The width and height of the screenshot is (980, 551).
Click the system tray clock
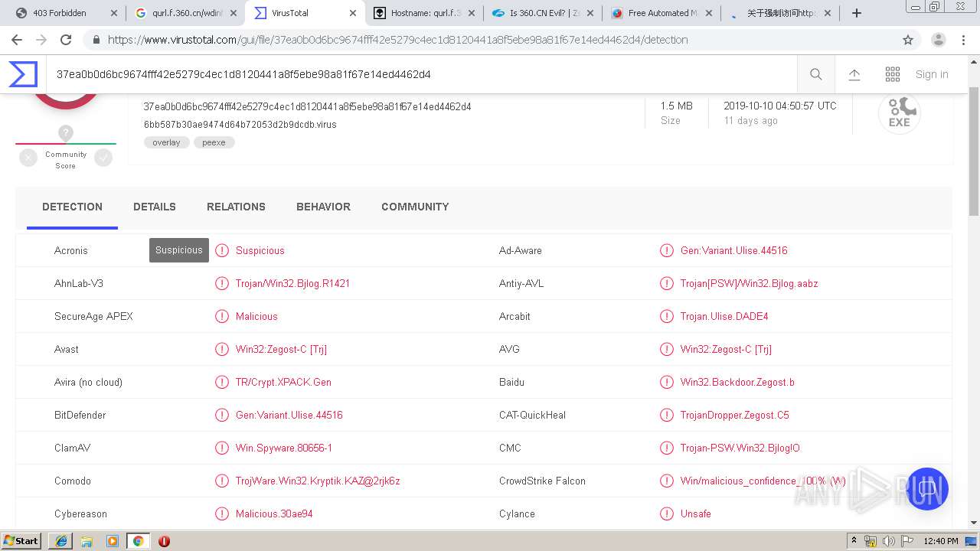941,541
